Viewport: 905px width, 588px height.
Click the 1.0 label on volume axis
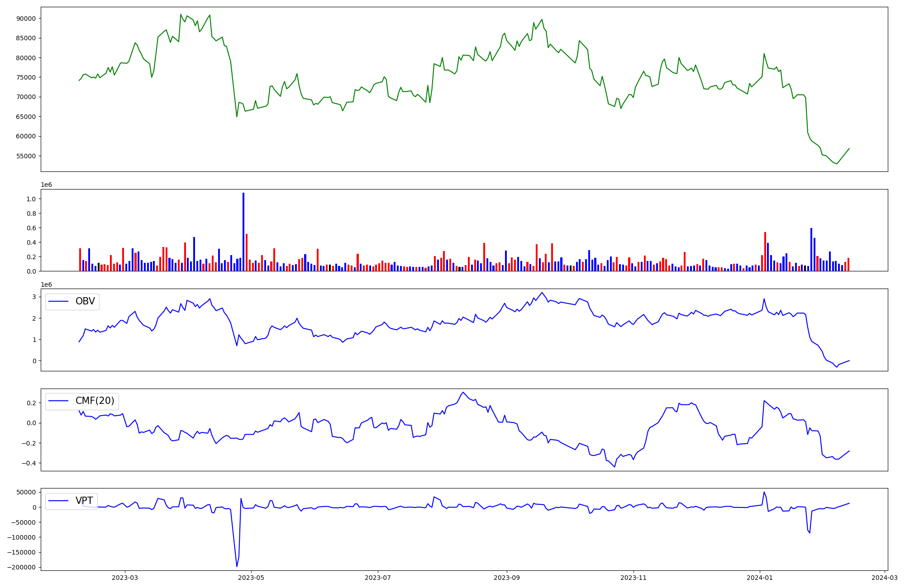coord(31,199)
